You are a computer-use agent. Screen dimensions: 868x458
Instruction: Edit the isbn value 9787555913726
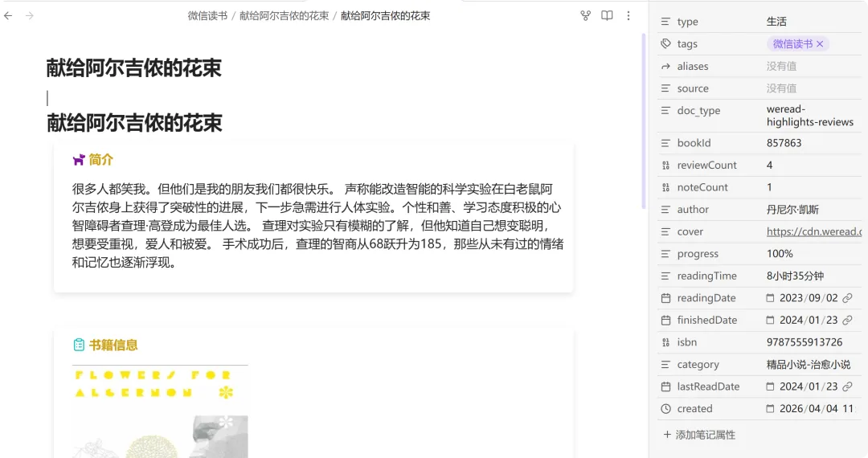point(805,342)
